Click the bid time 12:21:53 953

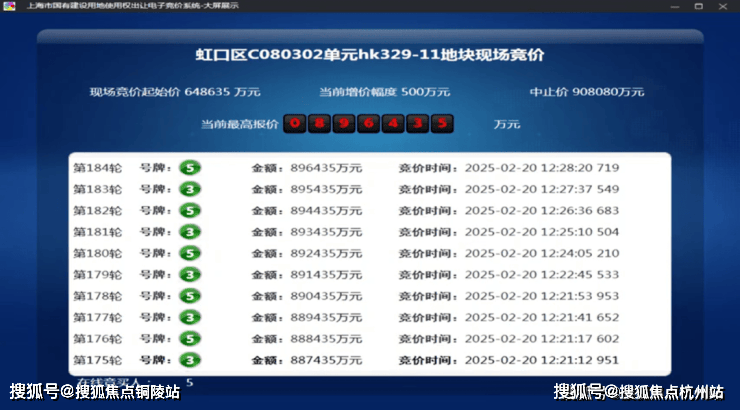coord(580,296)
